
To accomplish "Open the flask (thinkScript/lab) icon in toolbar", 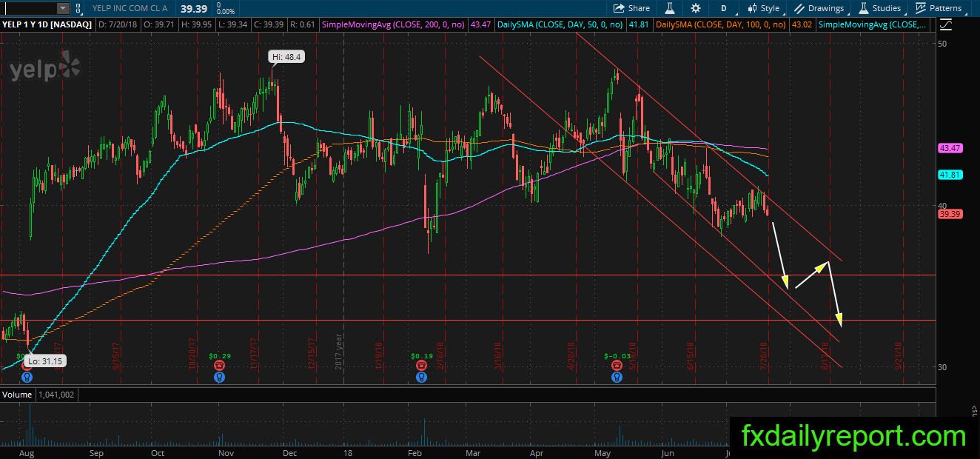I will [x=670, y=8].
